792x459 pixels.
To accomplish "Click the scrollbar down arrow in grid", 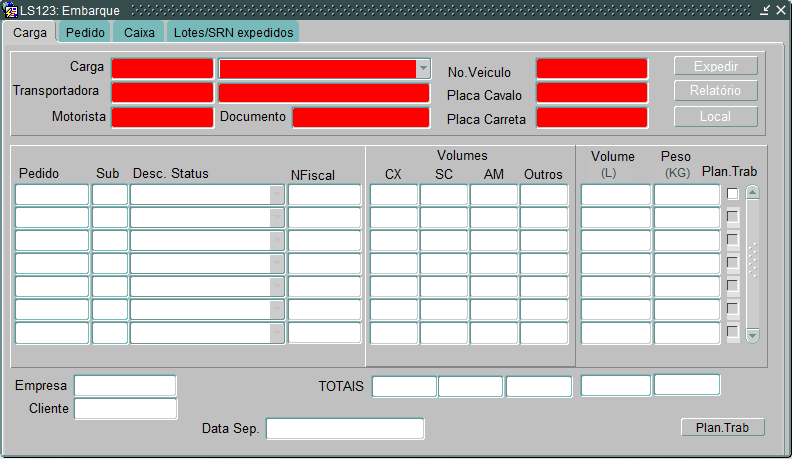I will click(753, 336).
